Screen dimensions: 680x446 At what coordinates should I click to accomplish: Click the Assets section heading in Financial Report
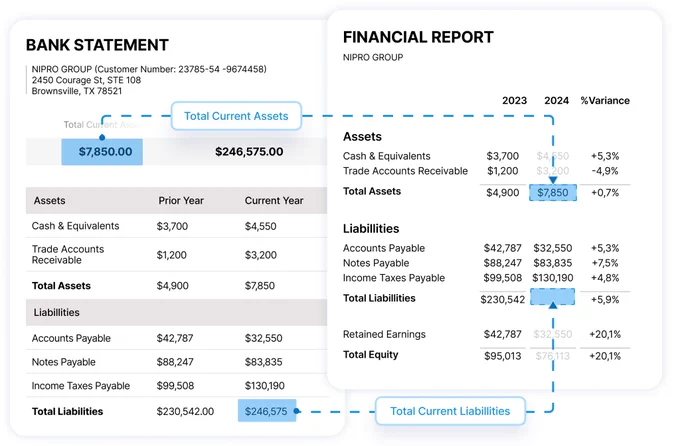[x=362, y=137]
